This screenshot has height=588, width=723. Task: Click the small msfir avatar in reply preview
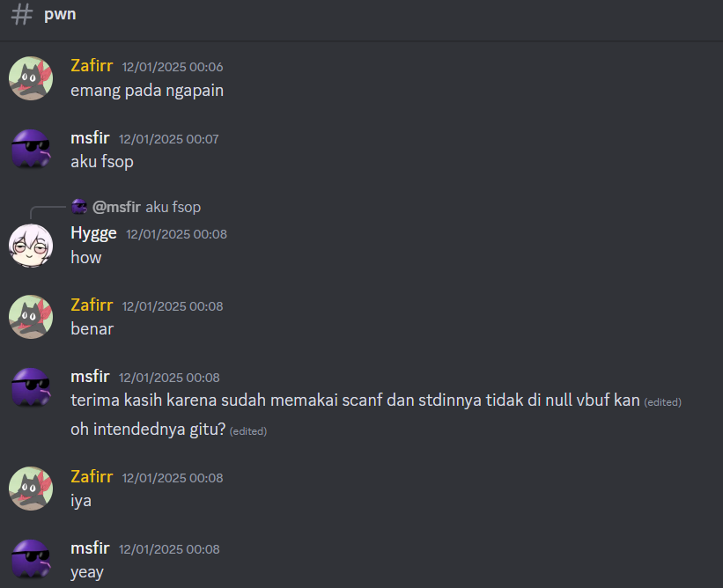point(79,207)
